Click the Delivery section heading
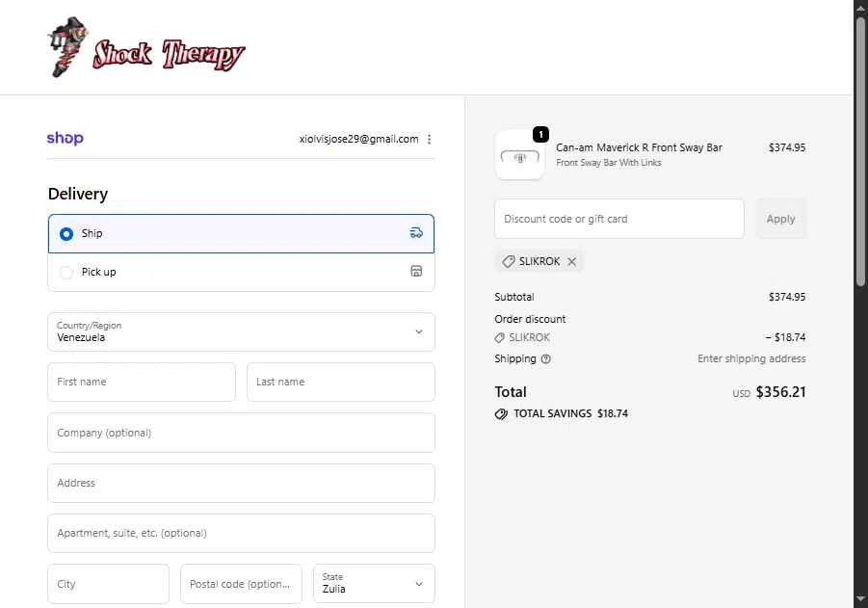 click(78, 194)
